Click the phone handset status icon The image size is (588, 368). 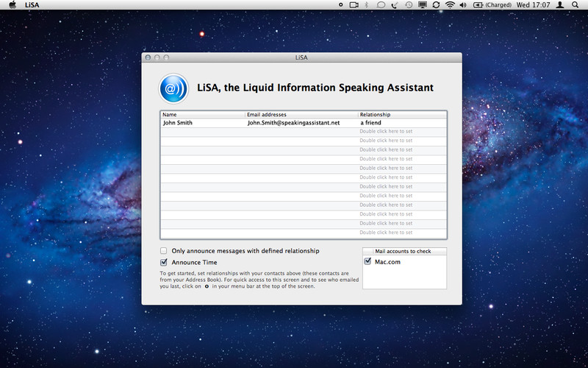coord(395,5)
